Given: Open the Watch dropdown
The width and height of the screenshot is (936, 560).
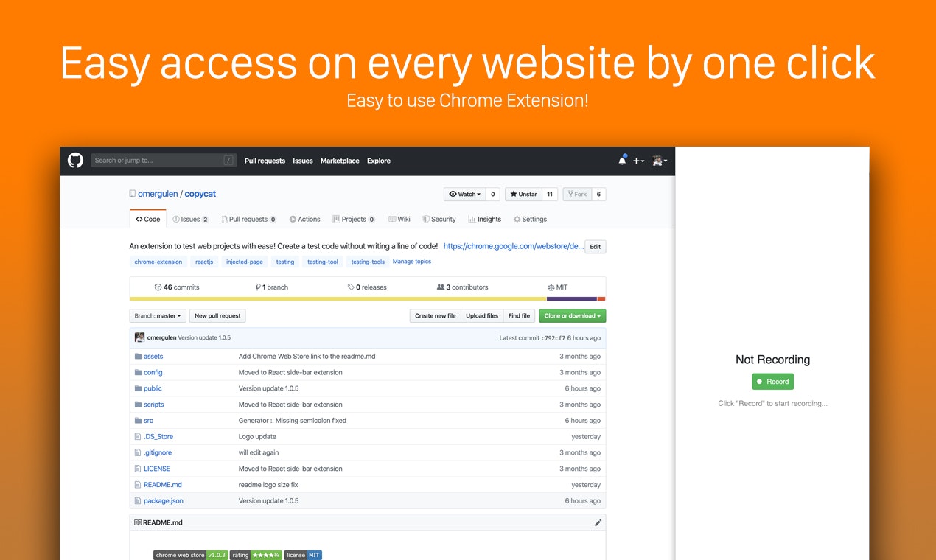Looking at the screenshot, I should click(464, 195).
